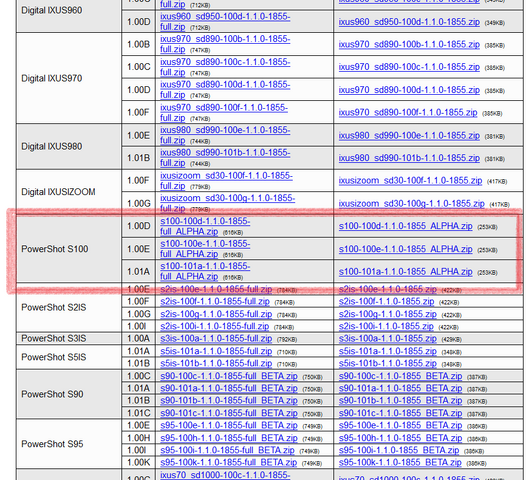The image size is (526, 480).
Task: Download s95-100i-1.1.0-1855-full_BETA.zip
Action: [227, 450]
